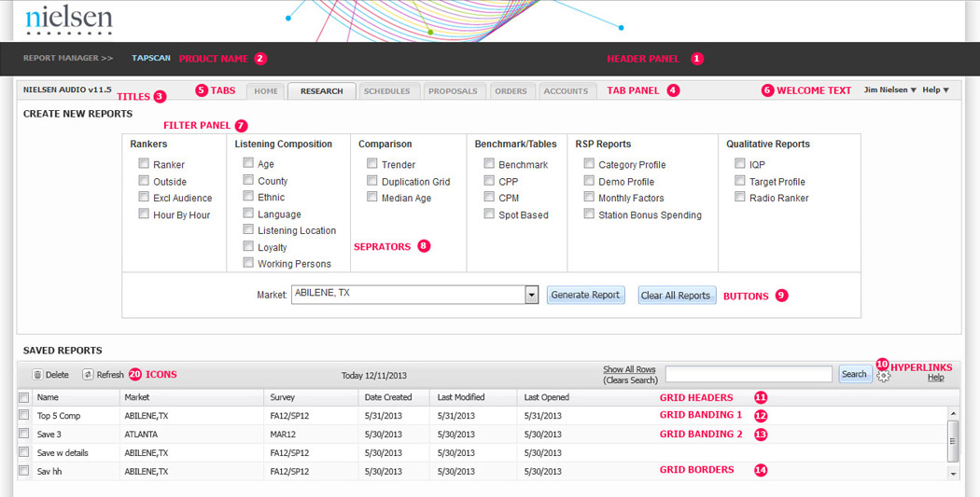
Task: Click the 'ATLANTA' market cell
Action: (x=141, y=435)
